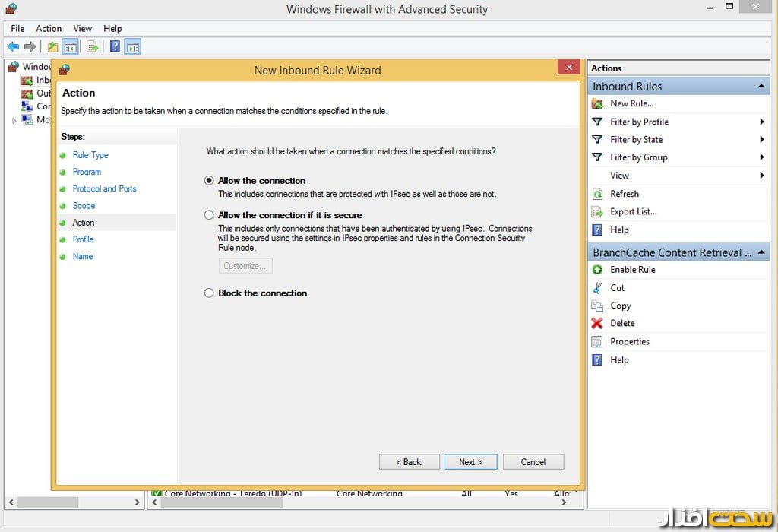
Task: Expand the Monitoring tree node arrow
Action: click(14, 120)
